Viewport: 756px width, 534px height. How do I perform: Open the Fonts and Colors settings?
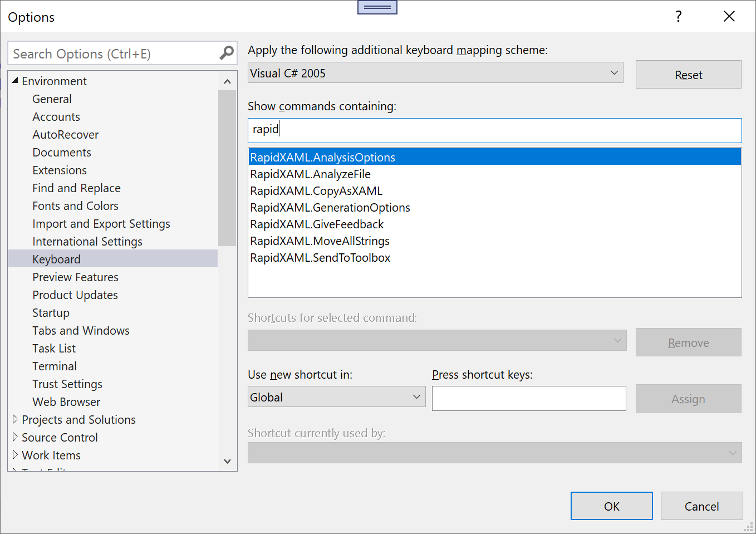click(x=75, y=205)
